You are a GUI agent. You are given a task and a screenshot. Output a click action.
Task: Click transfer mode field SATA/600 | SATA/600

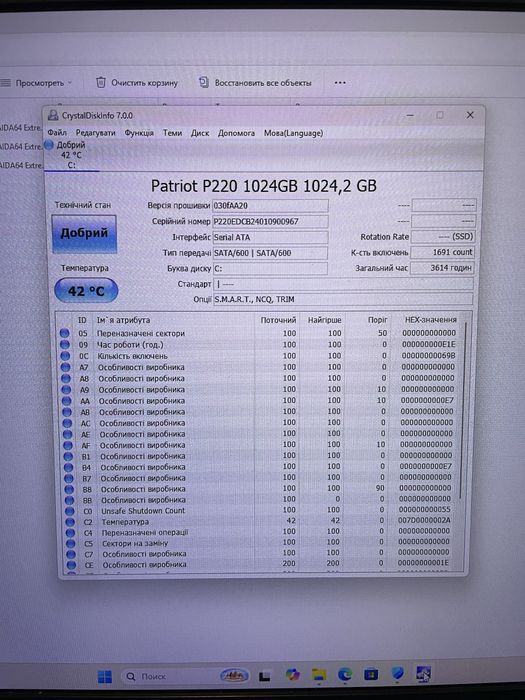[270, 253]
